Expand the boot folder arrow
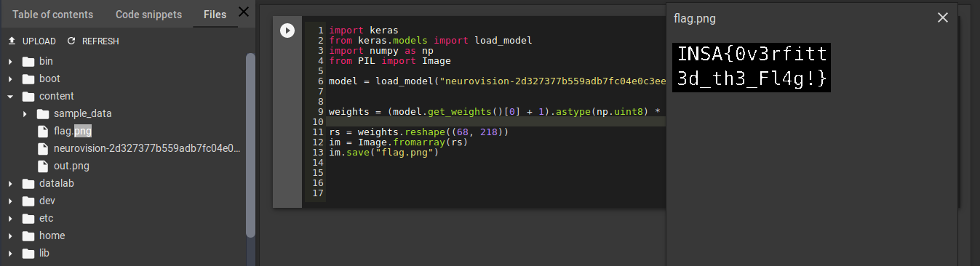 click(10, 79)
